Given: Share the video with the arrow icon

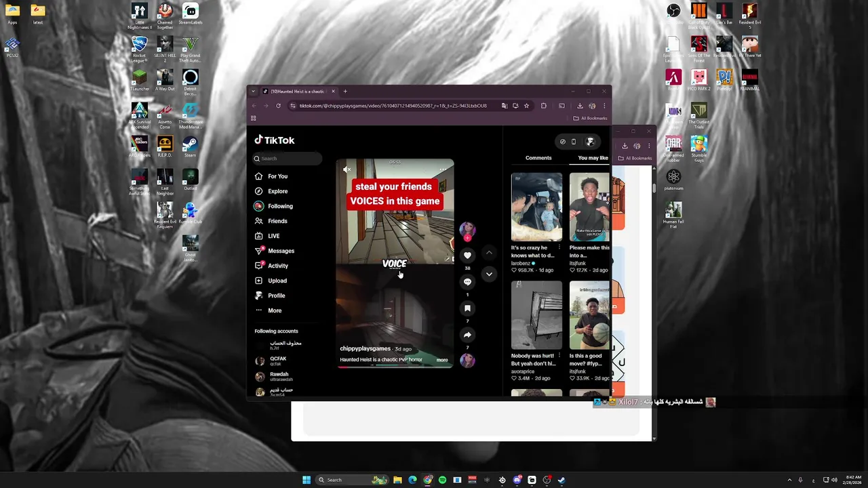Looking at the screenshot, I should (x=467, y=334).
